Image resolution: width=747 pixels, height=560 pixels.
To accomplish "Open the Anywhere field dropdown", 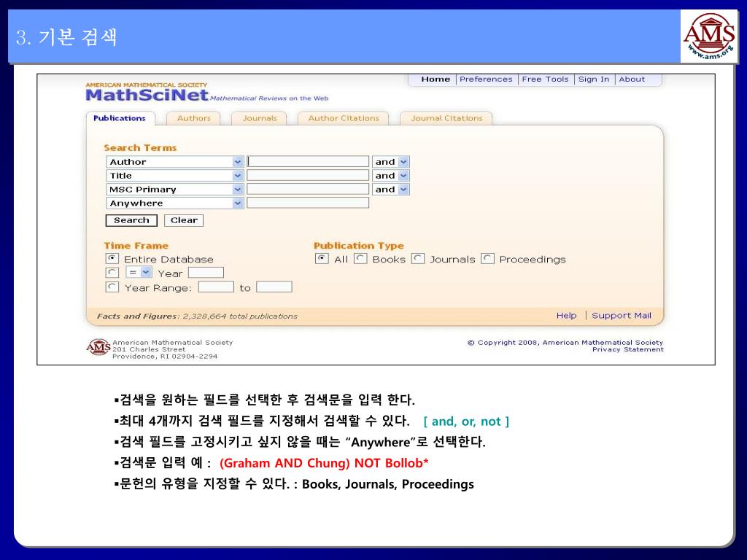I will 175,203.
